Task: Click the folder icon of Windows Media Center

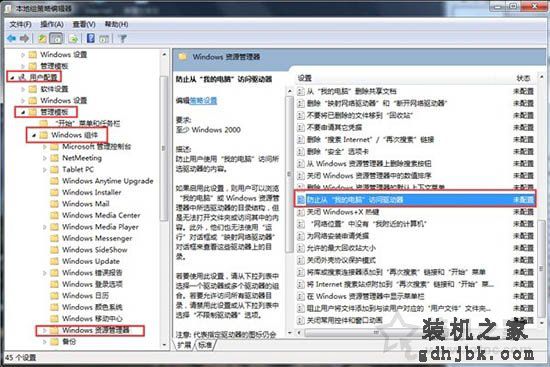Action: [54, 215]
